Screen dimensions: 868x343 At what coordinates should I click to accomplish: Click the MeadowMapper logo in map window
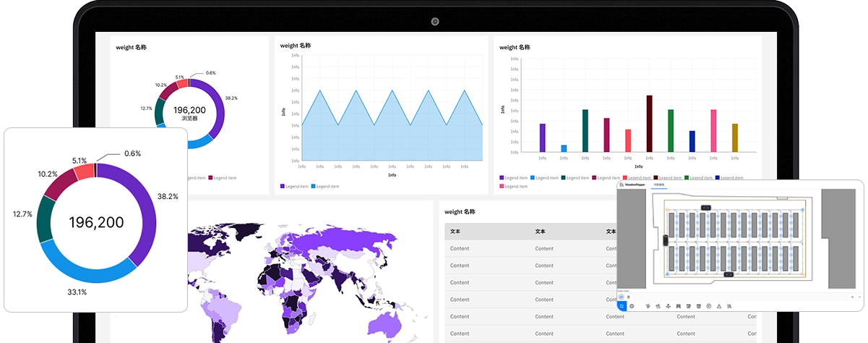click(622, 185)
